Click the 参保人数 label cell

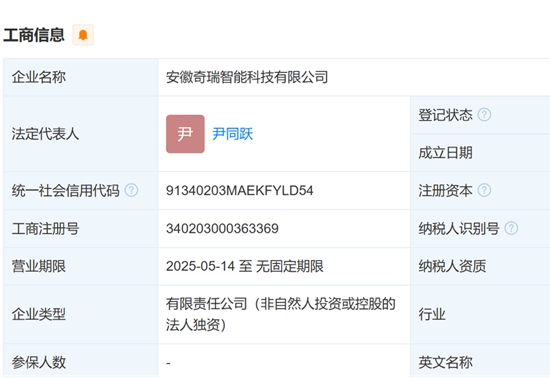(x=81, y=362)
